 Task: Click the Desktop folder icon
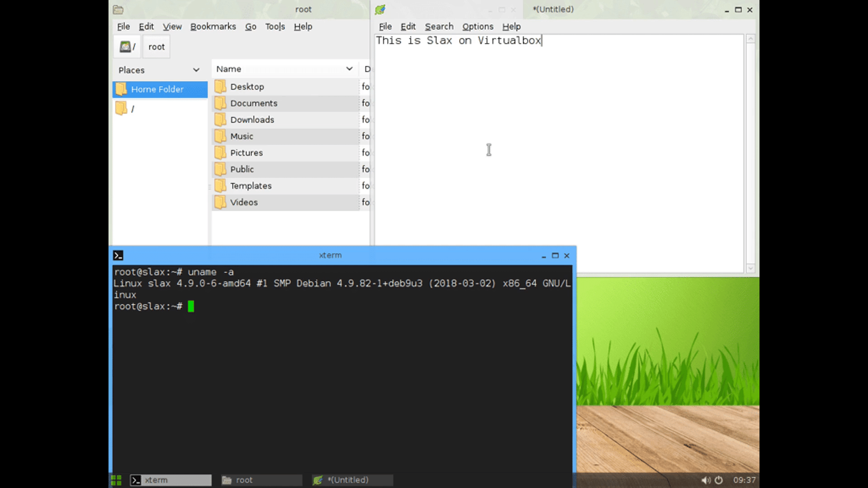click(x=221, y=87)
